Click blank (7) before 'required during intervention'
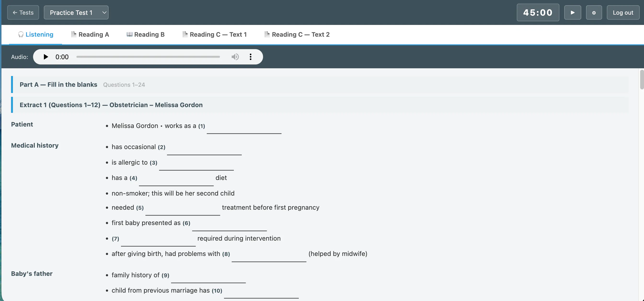Viewport: 644px width, 301px height. pyautogui.click(x=158, y=239)
